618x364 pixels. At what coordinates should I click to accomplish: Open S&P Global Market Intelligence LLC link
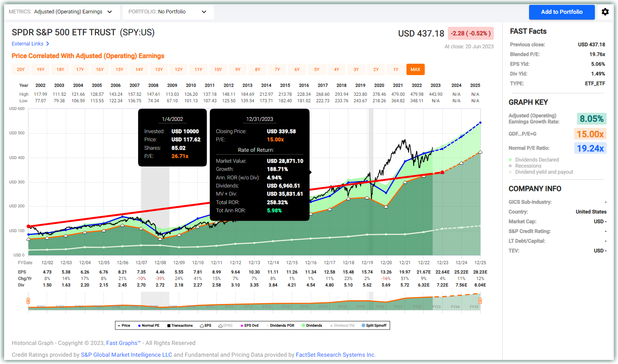[126, 355]
